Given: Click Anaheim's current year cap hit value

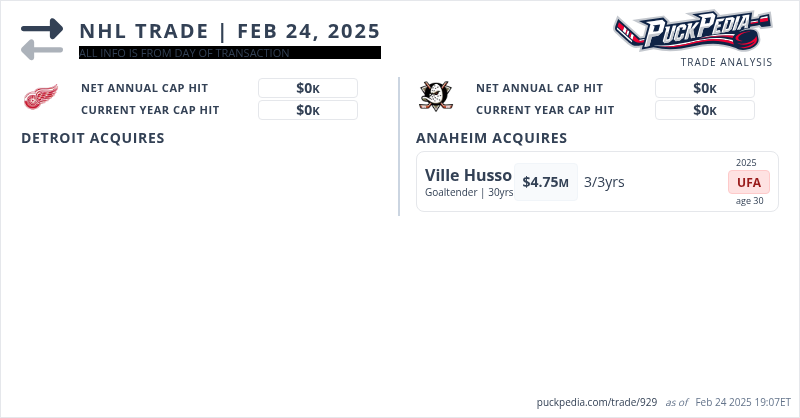Looking at the screenshot, I should click(704, 110).
